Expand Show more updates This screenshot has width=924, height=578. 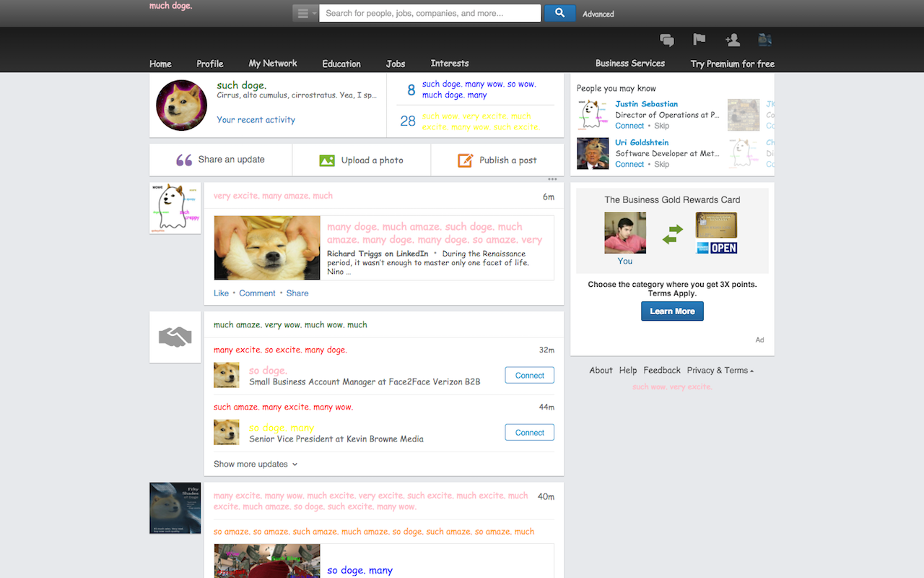(250, 464)
